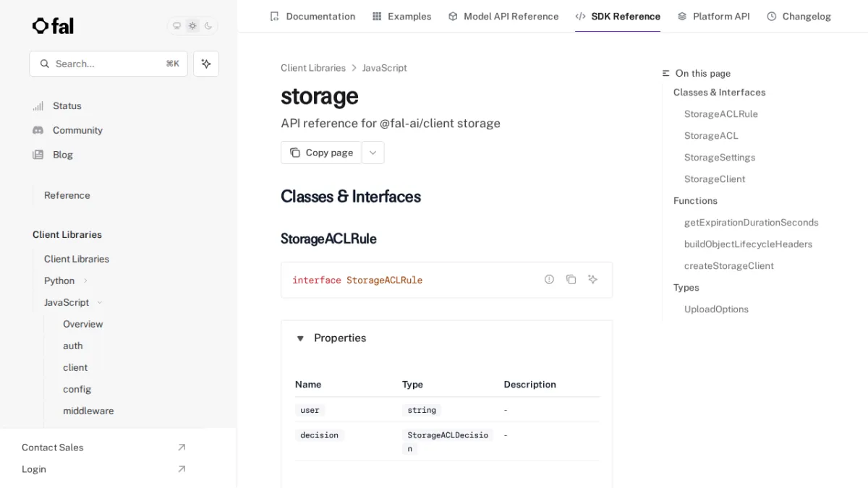Jump to buildObjectLifecycleHeaders in outline
868x488 pixels.
pos(749,244)
